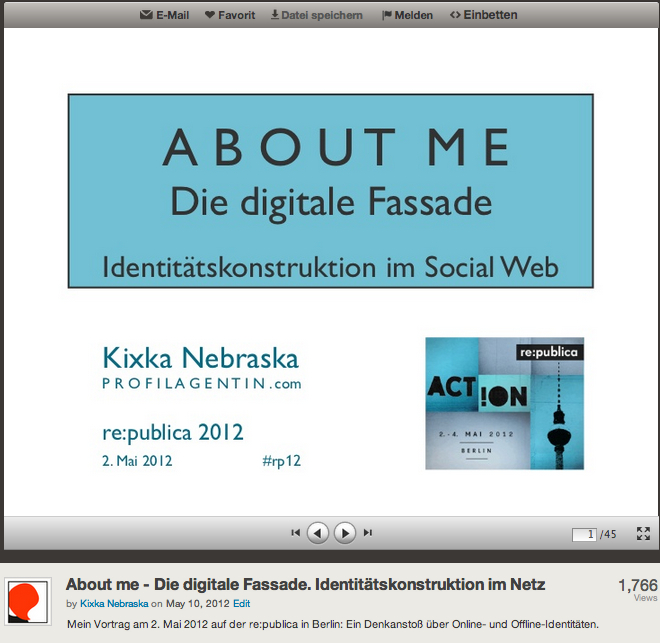Image resolution: width=660 pixels, height=643 pixels.
Task: Click the PROFILAGENTIN.com text on slide
Action: click(x=201, y=384)
